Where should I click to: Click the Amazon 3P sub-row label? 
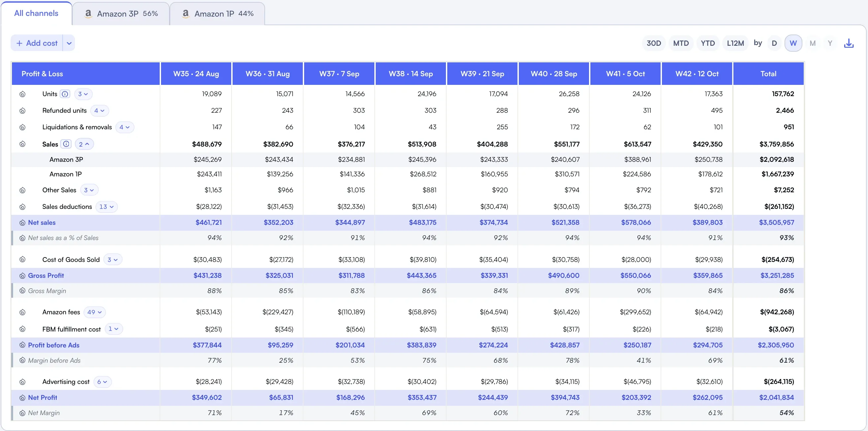66,159
